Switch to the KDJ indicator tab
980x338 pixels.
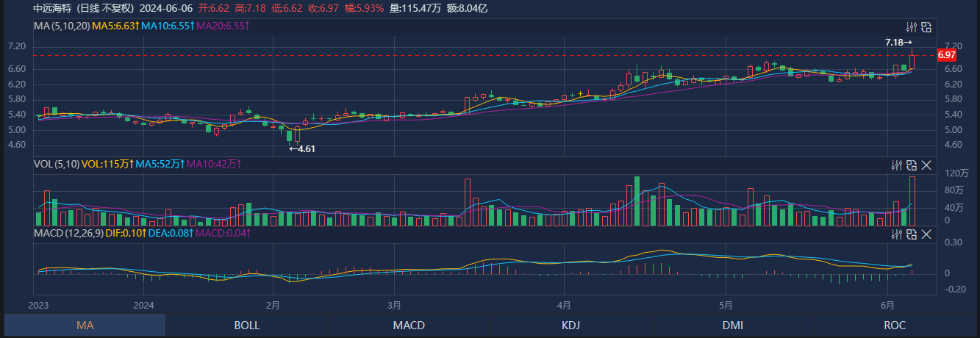[571, 325]
